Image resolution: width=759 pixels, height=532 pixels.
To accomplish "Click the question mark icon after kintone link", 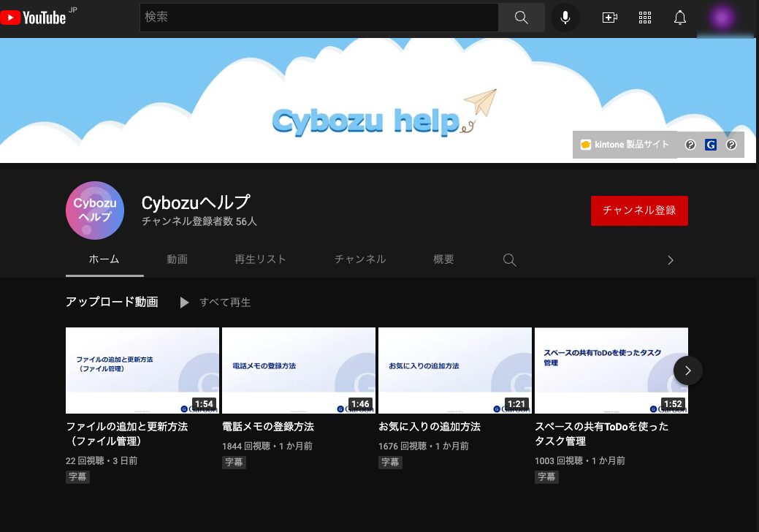I will pos(690,144).
